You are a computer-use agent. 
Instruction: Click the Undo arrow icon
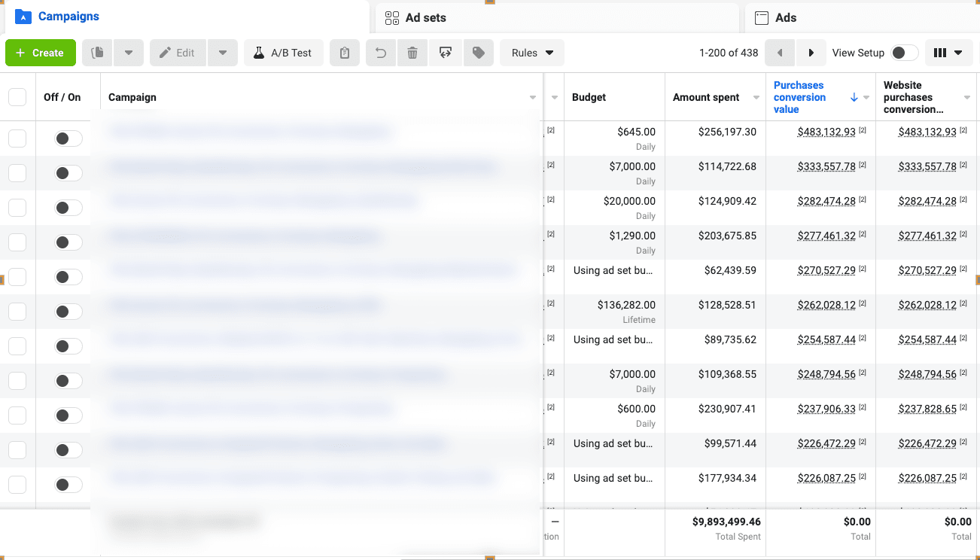[381, 53]
